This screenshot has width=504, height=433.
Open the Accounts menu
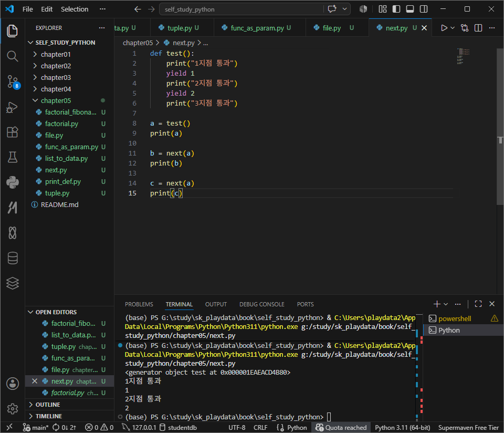coord(12,384)
